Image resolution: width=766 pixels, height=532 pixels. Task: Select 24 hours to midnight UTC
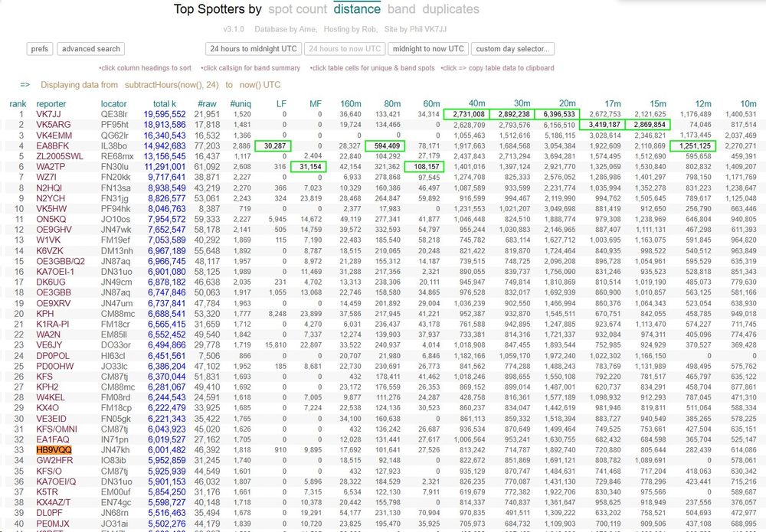(254, 49)
